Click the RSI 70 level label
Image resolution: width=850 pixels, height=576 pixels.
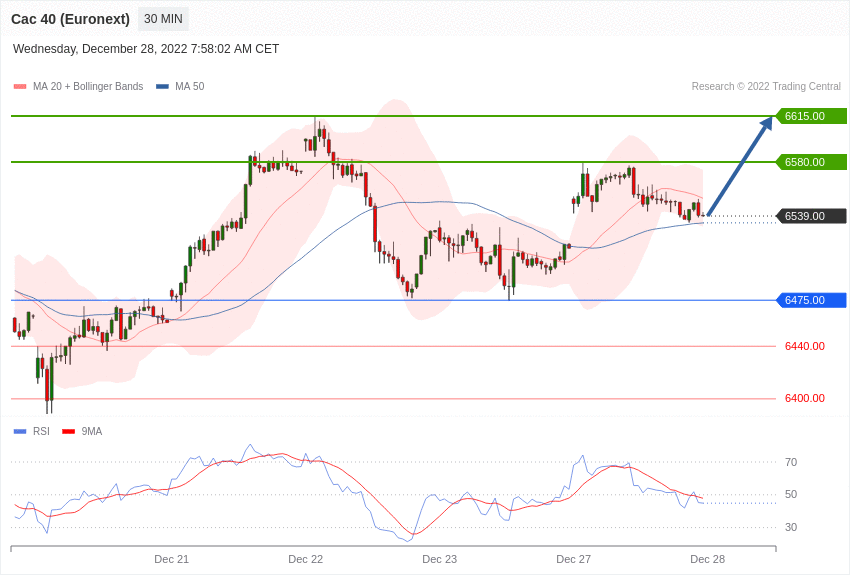coord(791,462)
